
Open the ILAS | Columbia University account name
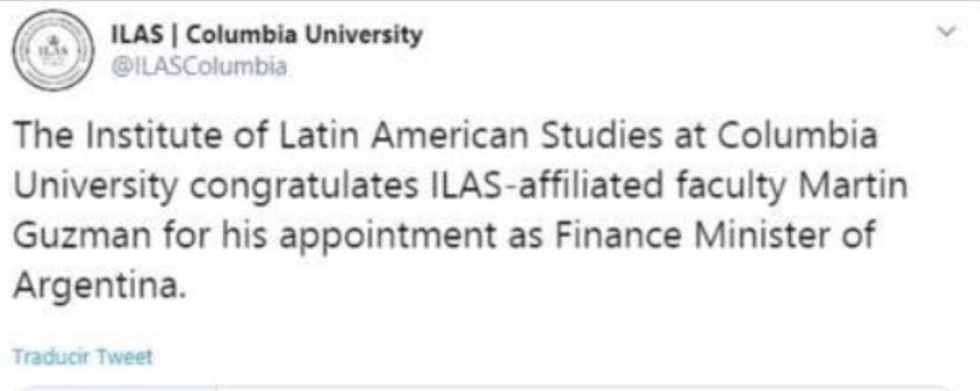266,36
